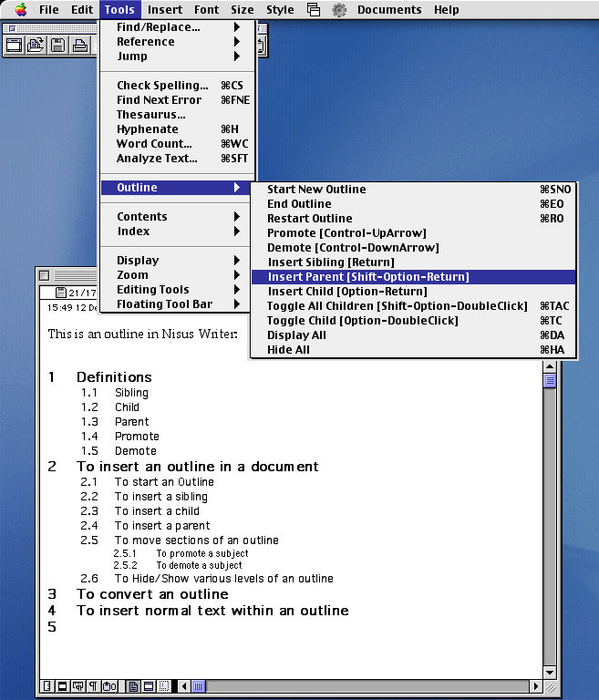The width and height of the screenshot is (599, 700).
Task: Open the Edit menu
Action: pos(82,9)
